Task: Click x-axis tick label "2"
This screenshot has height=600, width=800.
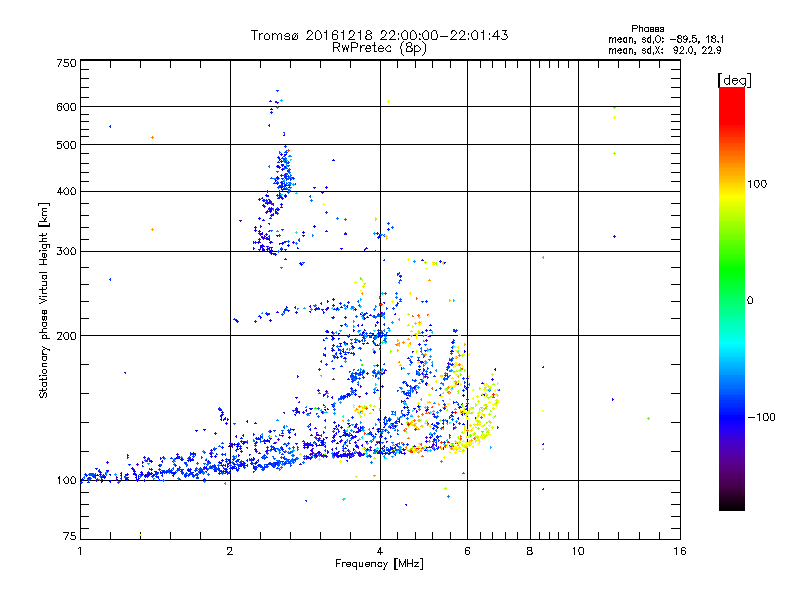Action: (230, 551)
